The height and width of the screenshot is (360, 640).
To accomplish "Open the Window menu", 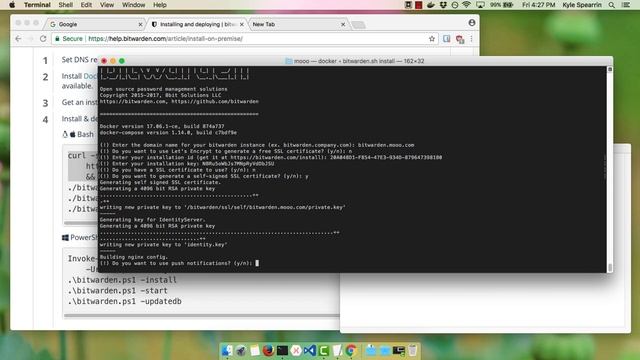I will 133,5.
